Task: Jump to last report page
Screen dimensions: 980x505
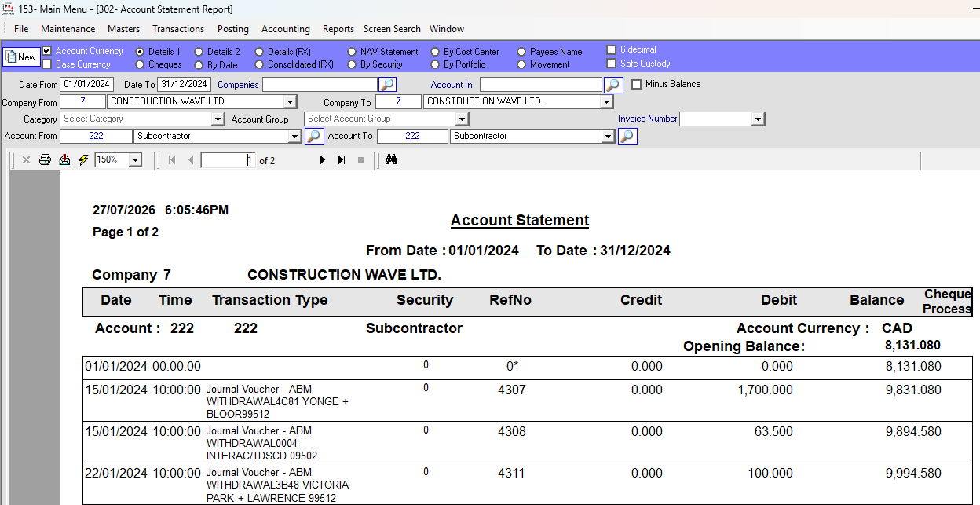Action: click(342, 160)
